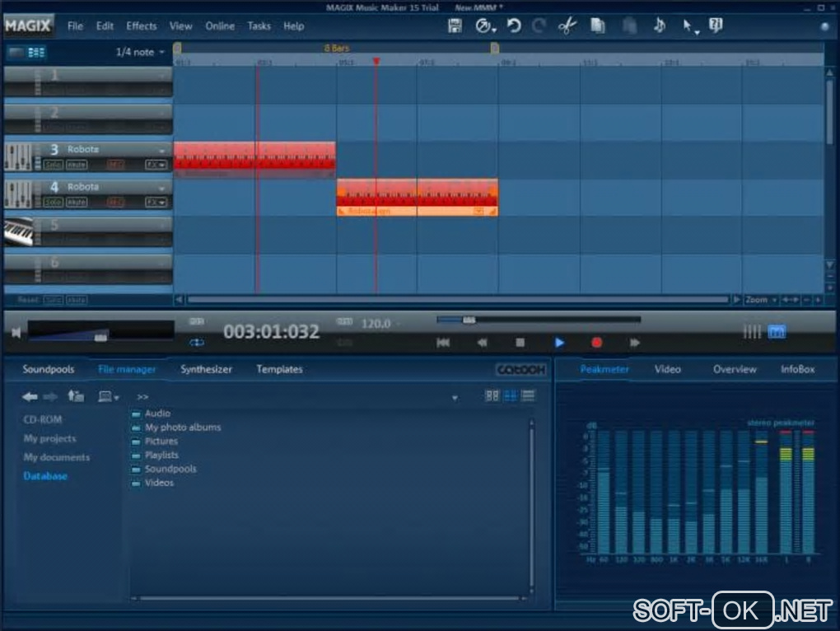This screenshot has width=840, height=631.
Task: Click the red record button
Action: coord(596,343)
